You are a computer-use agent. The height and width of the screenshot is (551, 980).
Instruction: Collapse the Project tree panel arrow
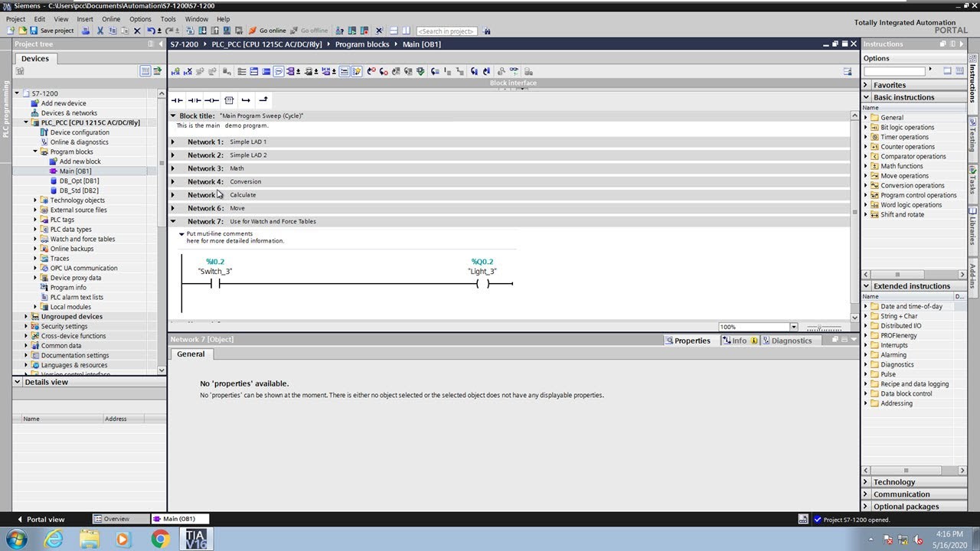(x=160, y=44)
